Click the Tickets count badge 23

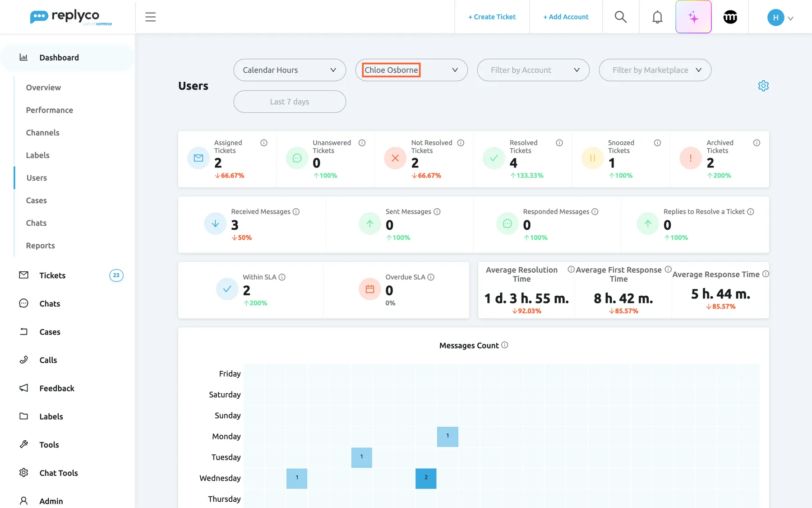[x=116, y=275]
